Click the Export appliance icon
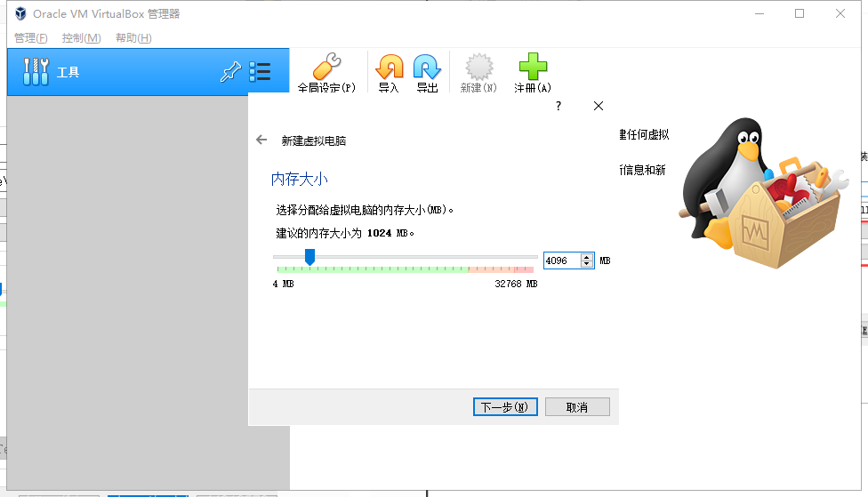This screenshot has height=497, width=868. [427, 68]
